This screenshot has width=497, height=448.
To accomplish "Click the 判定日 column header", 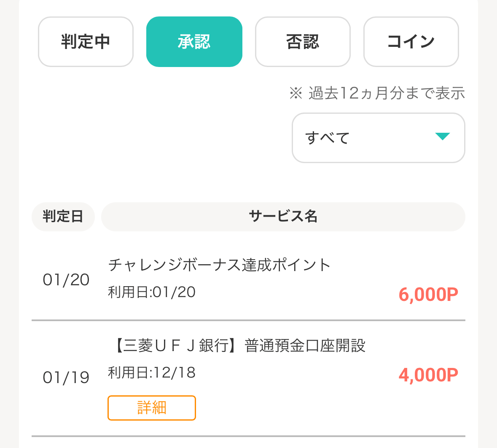I will tap(63, 217).
